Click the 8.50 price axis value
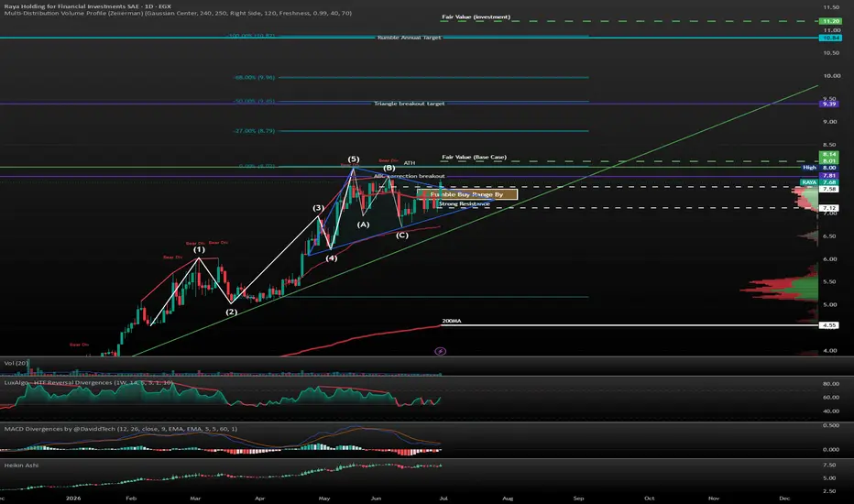Viewport: 854px width, 504px height. (831, 145)
